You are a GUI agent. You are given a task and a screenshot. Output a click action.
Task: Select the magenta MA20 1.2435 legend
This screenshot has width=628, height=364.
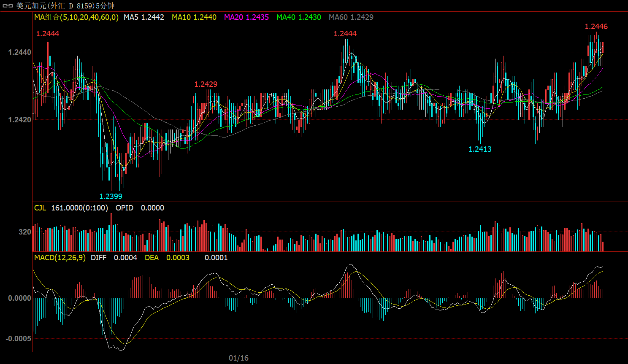tap(246, 17)
